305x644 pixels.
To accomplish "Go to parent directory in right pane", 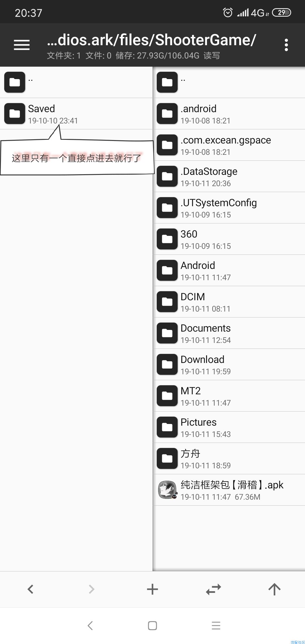I will click(229, 82).
